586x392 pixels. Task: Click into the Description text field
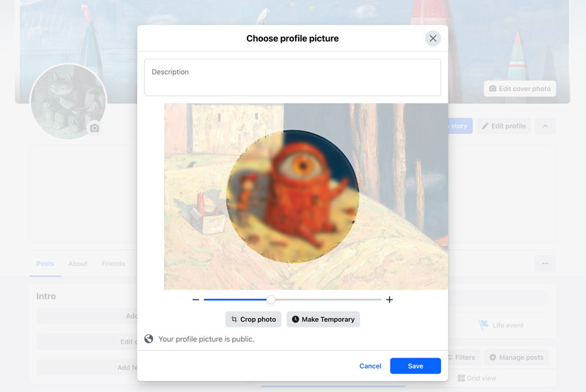292,78
